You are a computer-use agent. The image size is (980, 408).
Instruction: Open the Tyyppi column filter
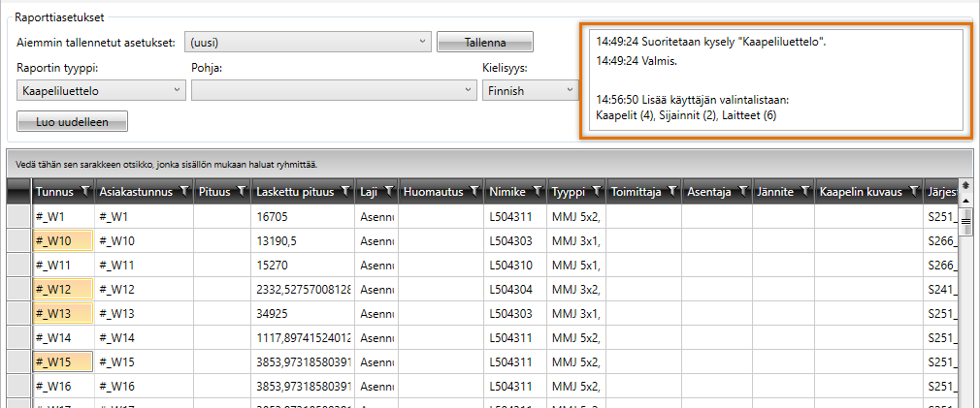click(595, 192)
